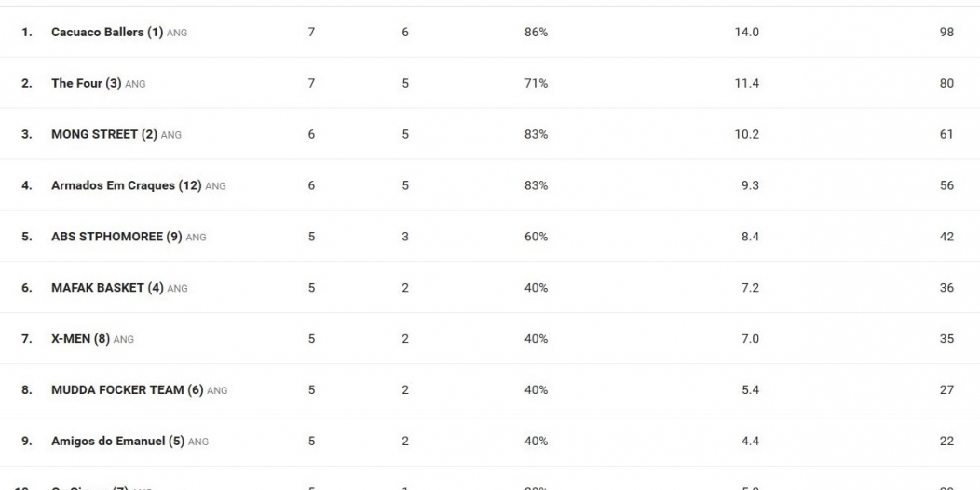980x490 pixels.
Task: Click the 11.4 average for The Four
Action: (x=746, y=83)
